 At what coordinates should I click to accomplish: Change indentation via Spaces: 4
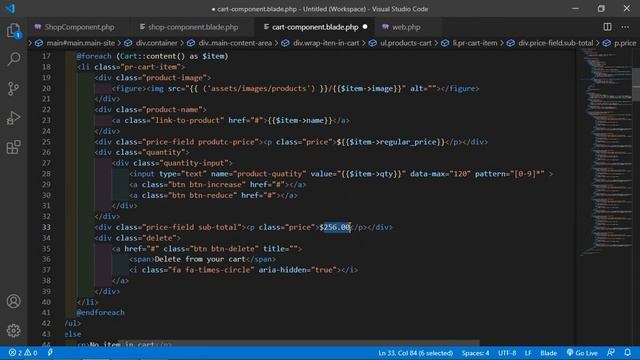475,353
